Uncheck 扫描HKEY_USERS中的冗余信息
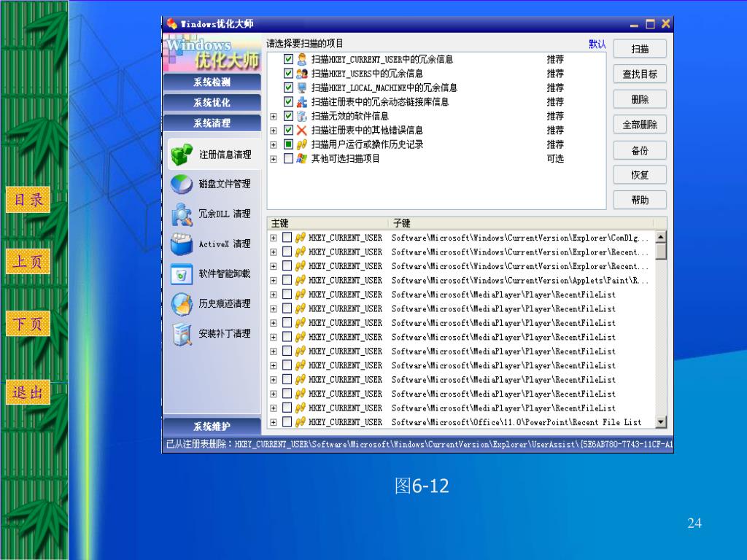 288,74
